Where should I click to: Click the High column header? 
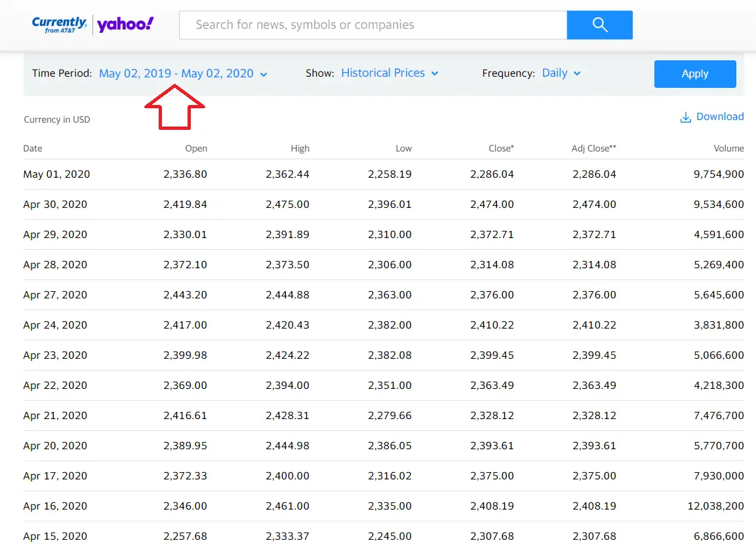click(300, 148)
